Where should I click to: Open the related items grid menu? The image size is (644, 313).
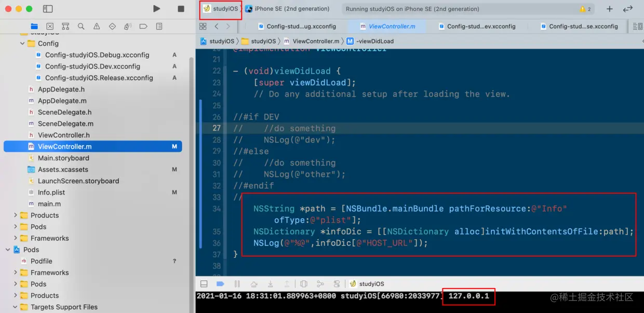203,26
